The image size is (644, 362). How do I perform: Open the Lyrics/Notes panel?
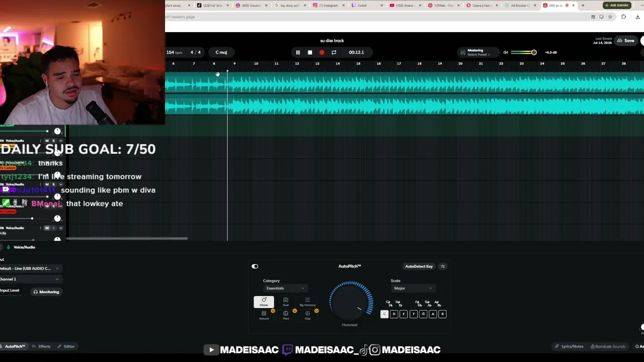click(x=569, y=346)
